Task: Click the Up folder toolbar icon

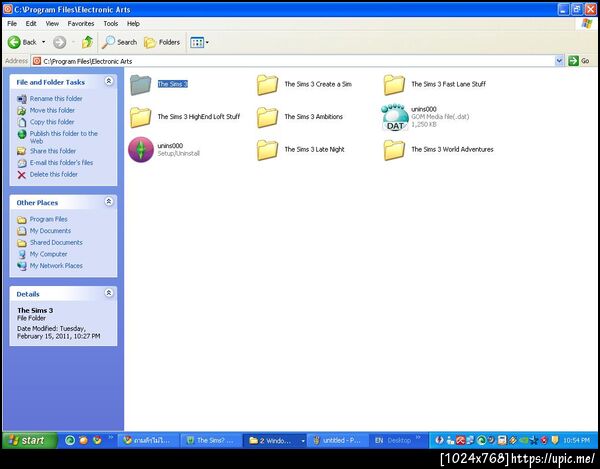Action: 88,42
